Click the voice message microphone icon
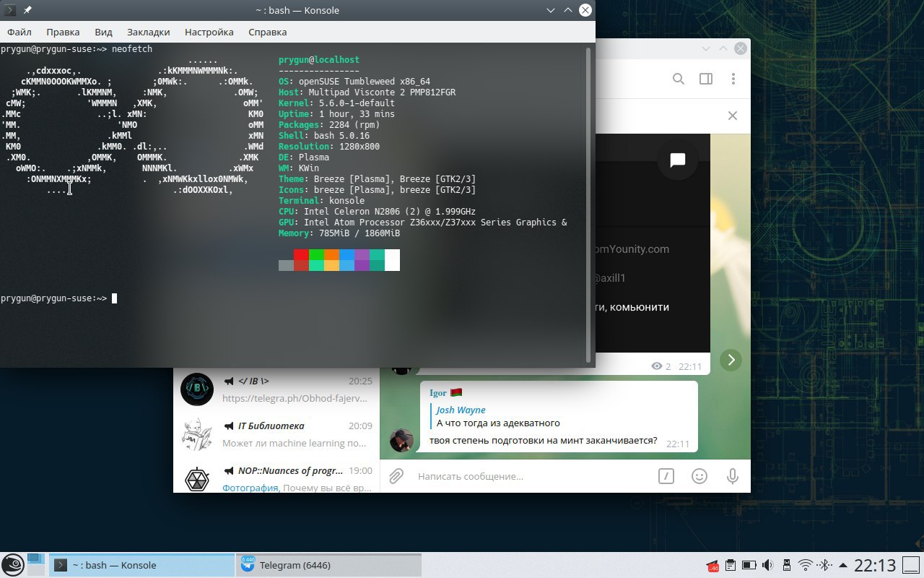This screenshot has width=924, height=578. [x=733, y=476]
